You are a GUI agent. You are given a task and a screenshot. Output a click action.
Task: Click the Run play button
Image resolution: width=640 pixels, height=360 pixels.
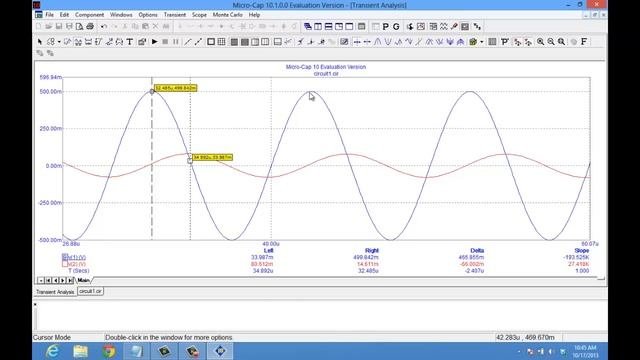(154, 42)
